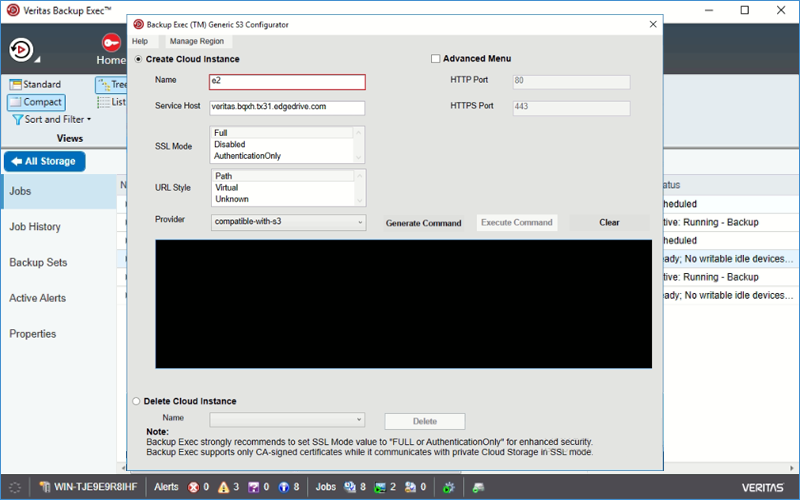Open the Delete instance Name dropdown
Screen dimensions: 800x500
[287, 420]
